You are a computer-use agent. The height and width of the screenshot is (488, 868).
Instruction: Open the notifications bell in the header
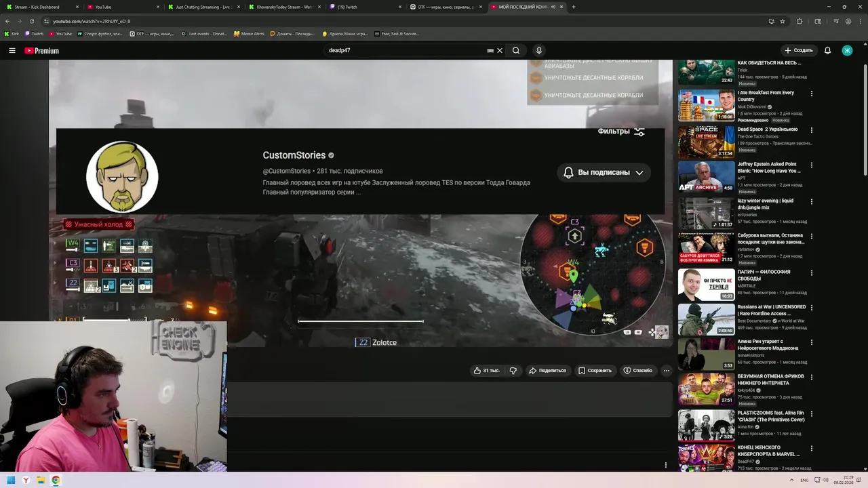827,50
